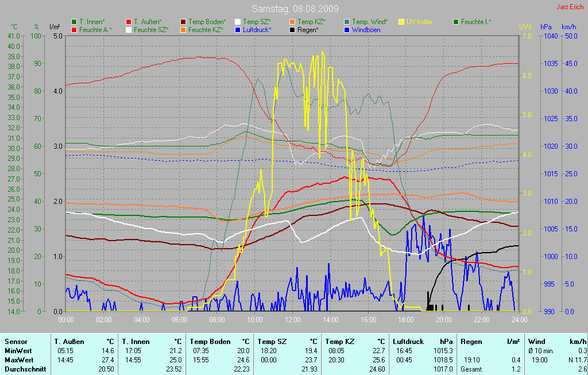Click the 'Jarz Erich' author text
This screenshot has width=588, height=375.
(x=570, y=7)
